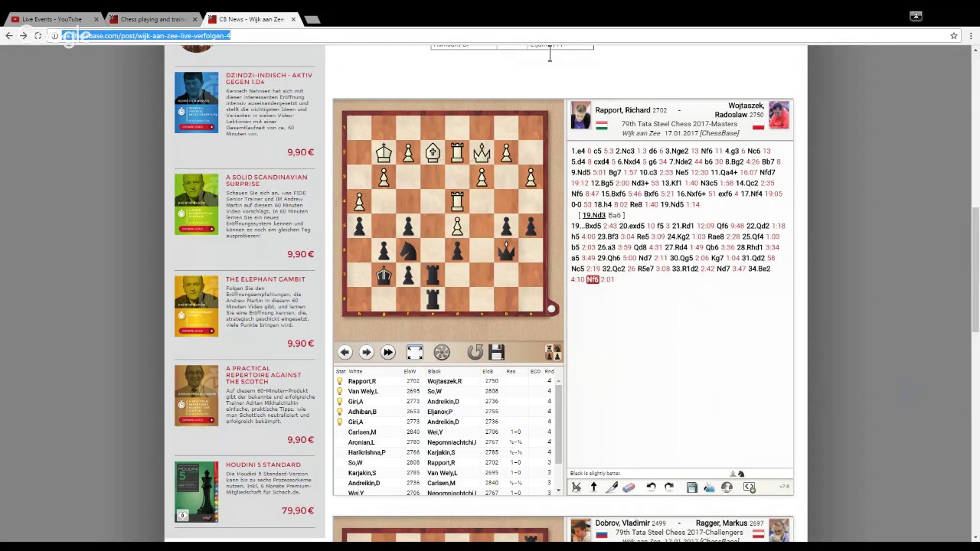Click Vladimir Dobrov player photo

pos(581,530)
